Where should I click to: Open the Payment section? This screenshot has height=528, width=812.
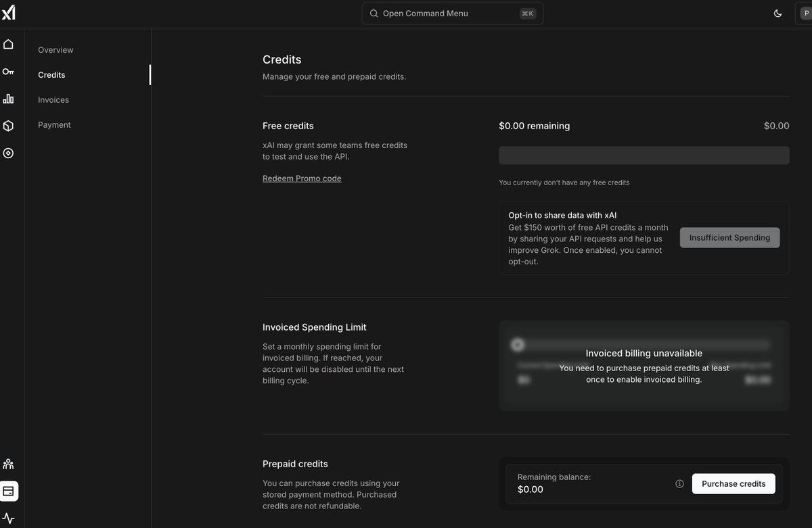click(54, 125)
